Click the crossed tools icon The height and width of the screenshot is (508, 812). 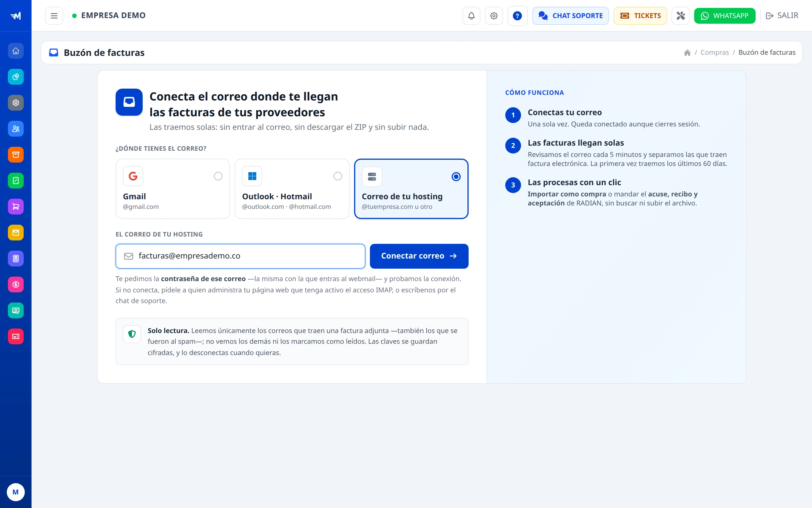[x=680, y=16]
